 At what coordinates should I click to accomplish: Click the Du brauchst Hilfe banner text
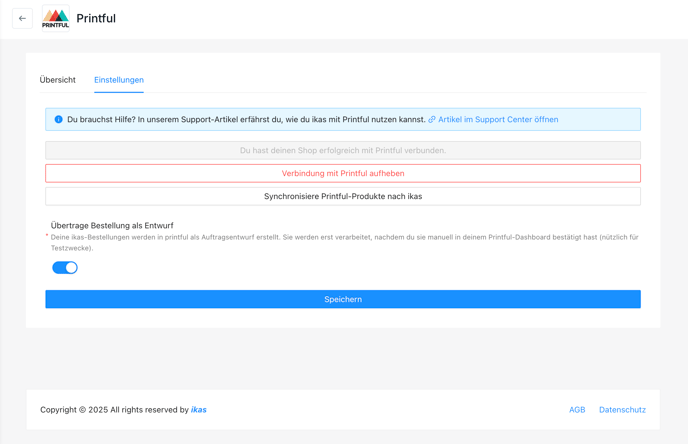(x=246, y=119)
